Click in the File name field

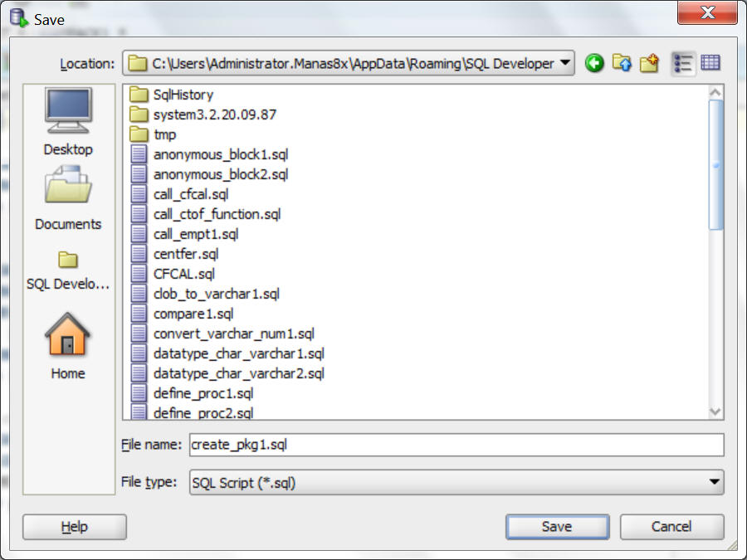tap(456, 445)
